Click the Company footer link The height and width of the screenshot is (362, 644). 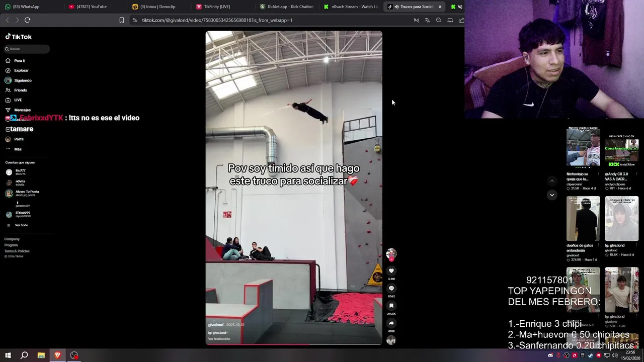pyautogui.click(x=12, y=239)
